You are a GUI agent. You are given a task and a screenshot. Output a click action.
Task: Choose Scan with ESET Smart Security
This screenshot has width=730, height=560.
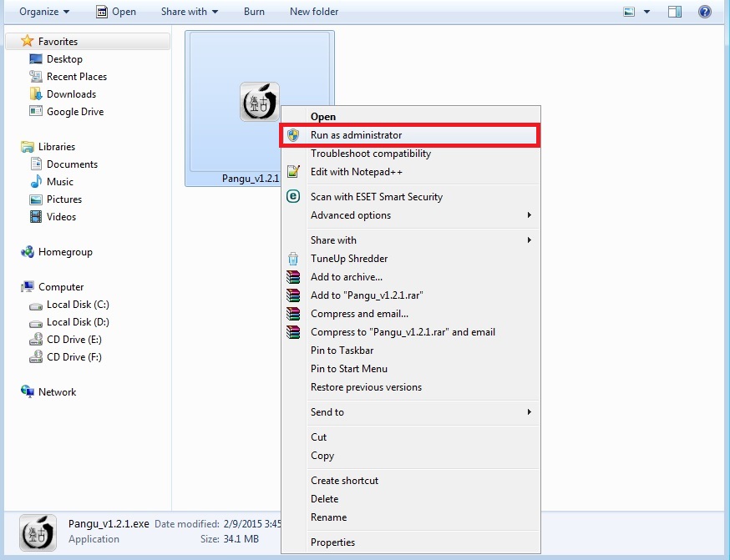[x=410, y=197]
